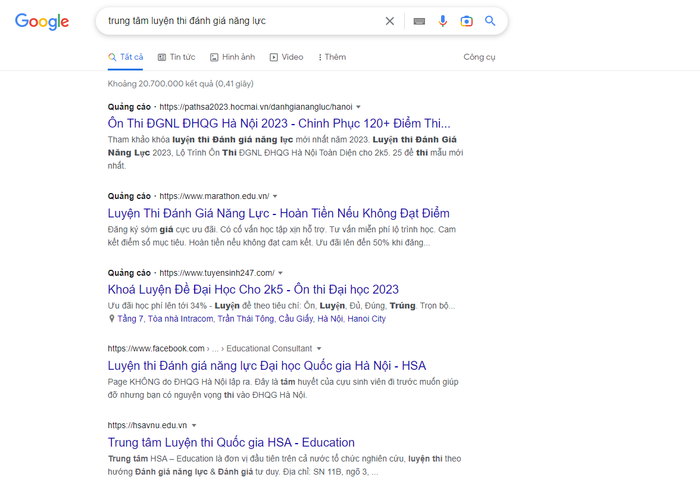Click the blue magnifier search button
The image size is (700, 495).
(490, 21)
